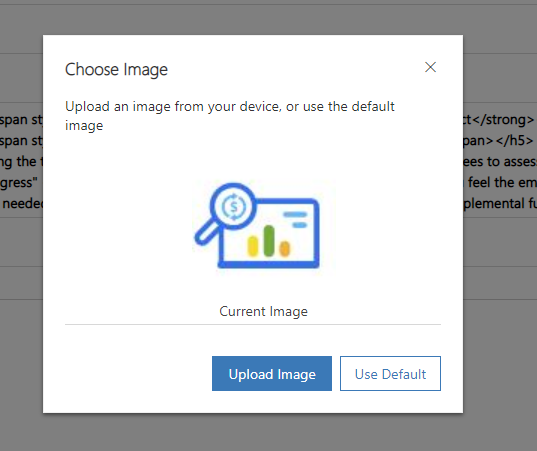Click the background </h5> closing tag text
Image resolution: width=537 pixels, height=451 pixels.
514,140
